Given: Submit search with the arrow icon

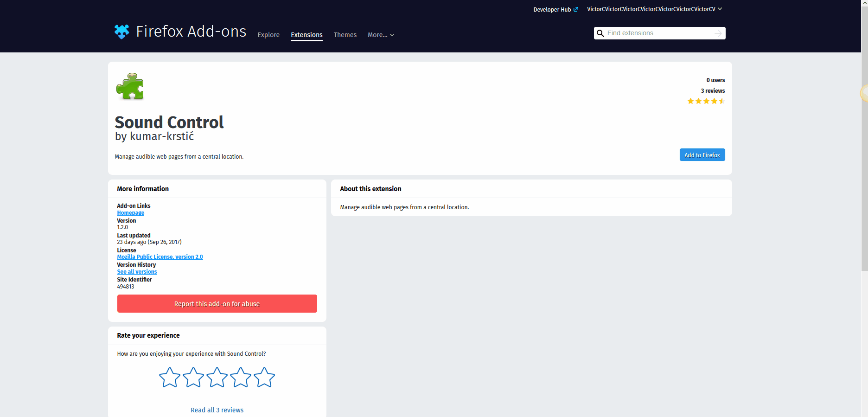Looking at the screenshot, I should click(x=718, y=33).
